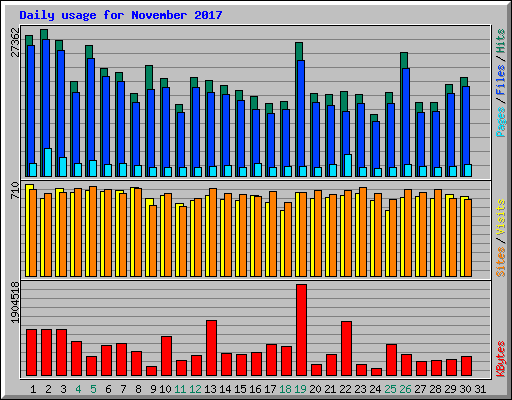This screenshot has width=512, height=400.
Task: Click the green weekend day '5' label
Action: tap(93, 389)
